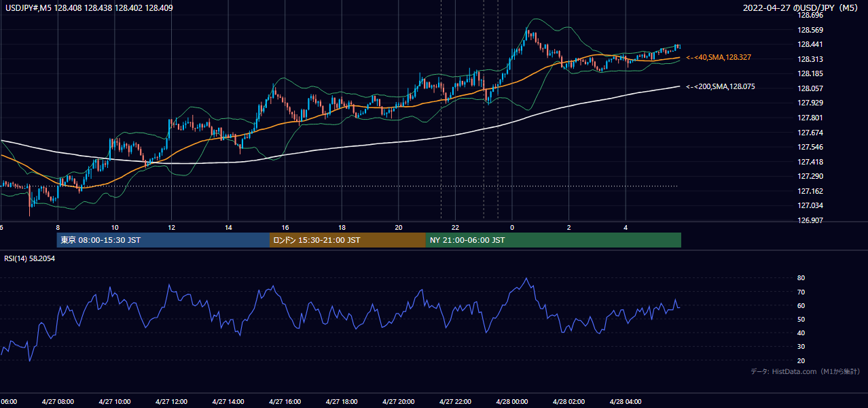Click the 4/27 10:00 date axis label
Viewport: 868px width, 408px height.
click(114, 402)
